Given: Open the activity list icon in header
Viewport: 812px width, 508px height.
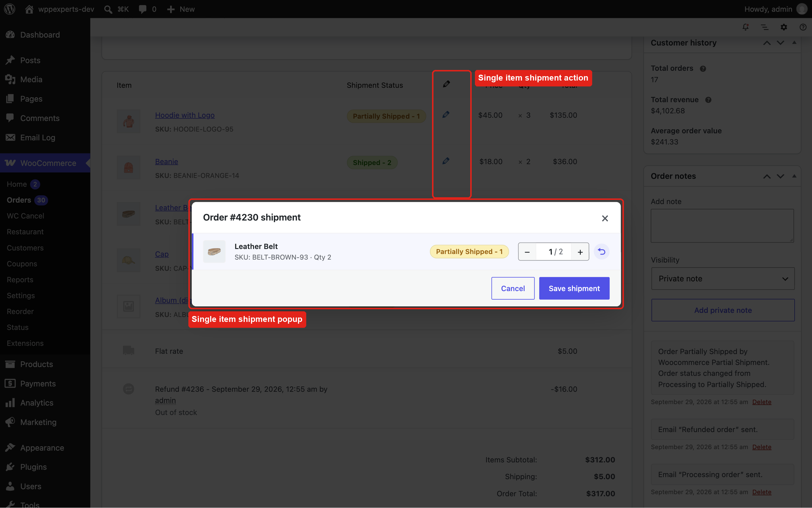Looking at the screenshot, I should (765, 27).
